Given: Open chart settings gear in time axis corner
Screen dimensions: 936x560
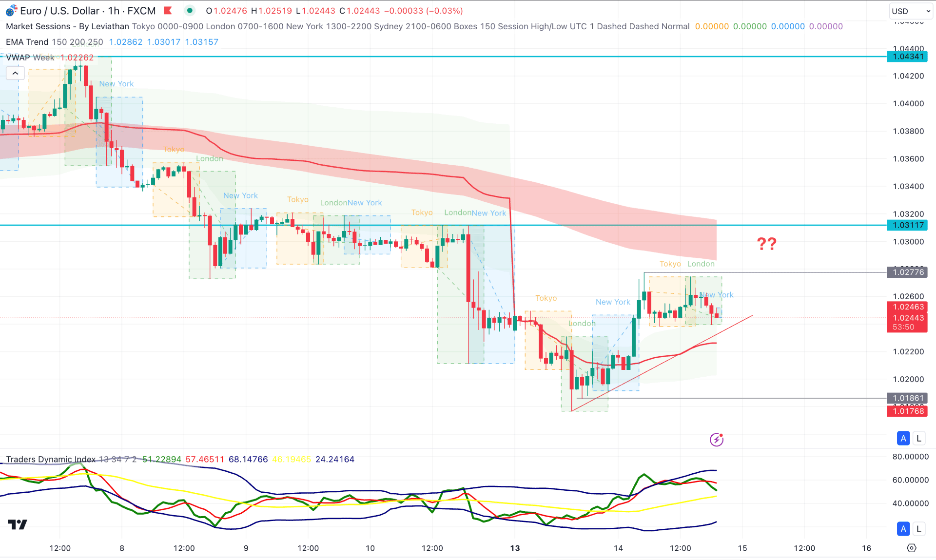Looking at the screenshot, I should [x=911, y=548].
